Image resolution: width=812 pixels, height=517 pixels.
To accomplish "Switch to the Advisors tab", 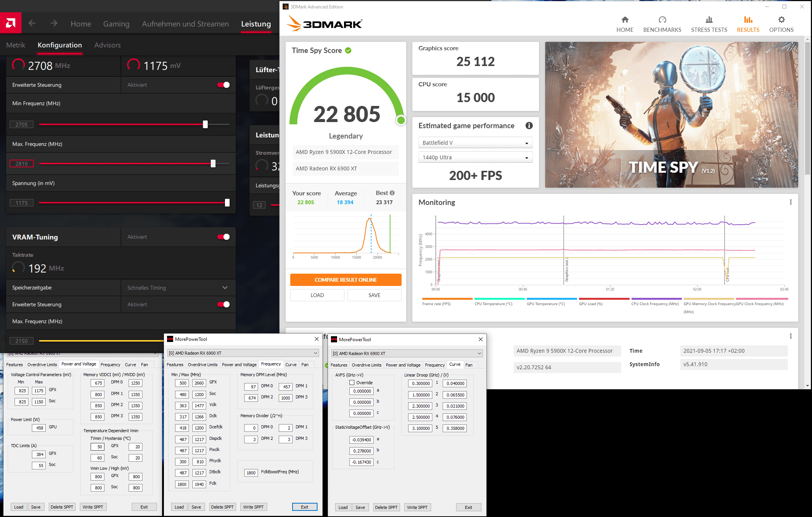I will 107,45.
